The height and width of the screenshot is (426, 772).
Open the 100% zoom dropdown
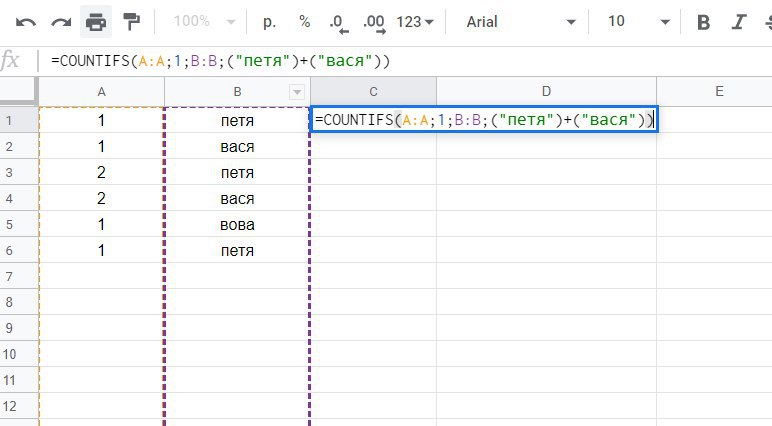(204, 22)
